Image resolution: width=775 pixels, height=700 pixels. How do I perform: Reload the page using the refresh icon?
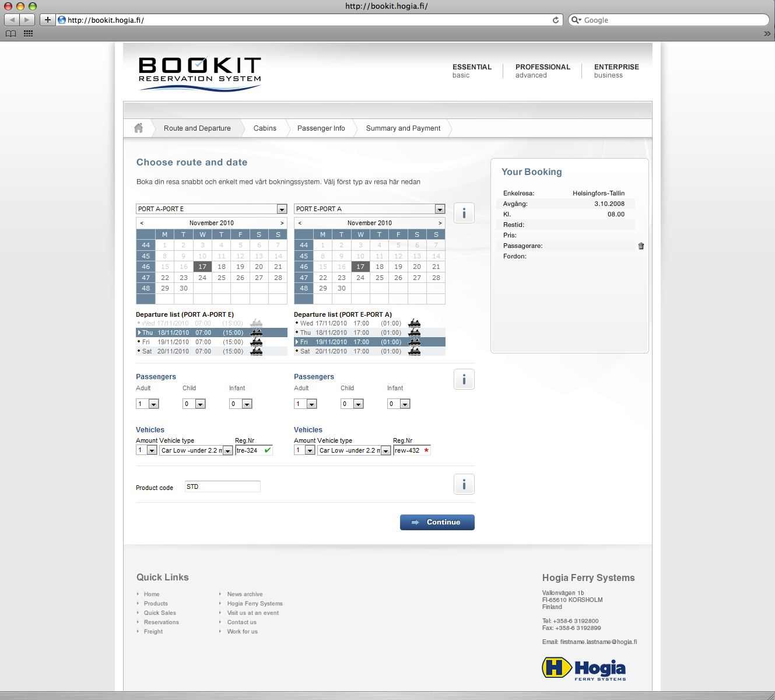[x=556, y=20]
